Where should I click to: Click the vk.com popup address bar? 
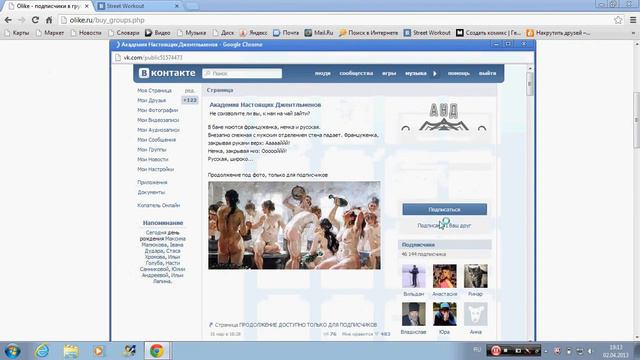pos(322,58)
